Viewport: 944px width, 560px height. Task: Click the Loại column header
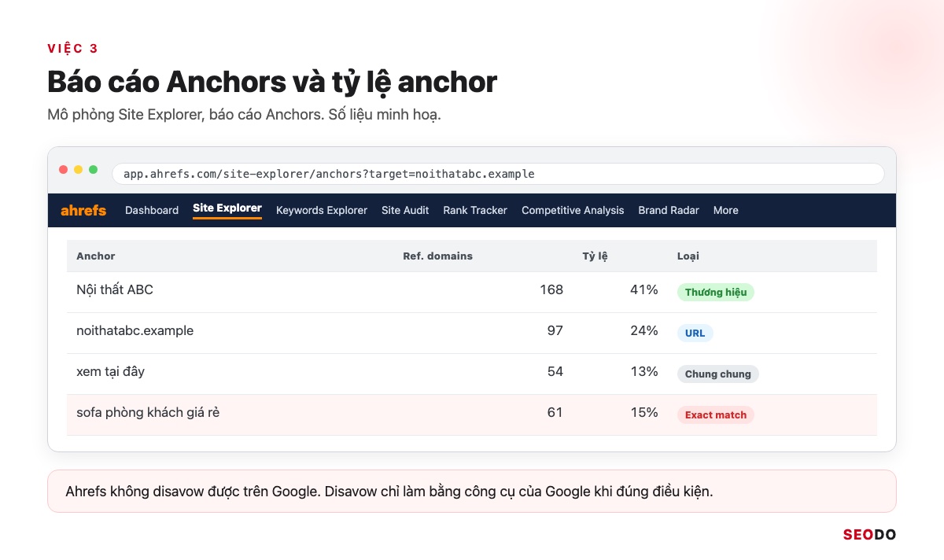point(688,256)
